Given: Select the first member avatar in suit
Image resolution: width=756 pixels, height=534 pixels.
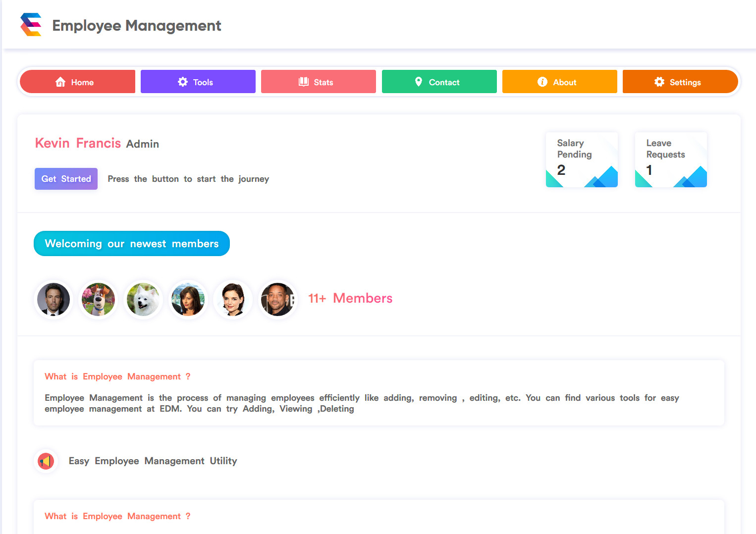Looking at the screenshot, I should click(54, 299).
